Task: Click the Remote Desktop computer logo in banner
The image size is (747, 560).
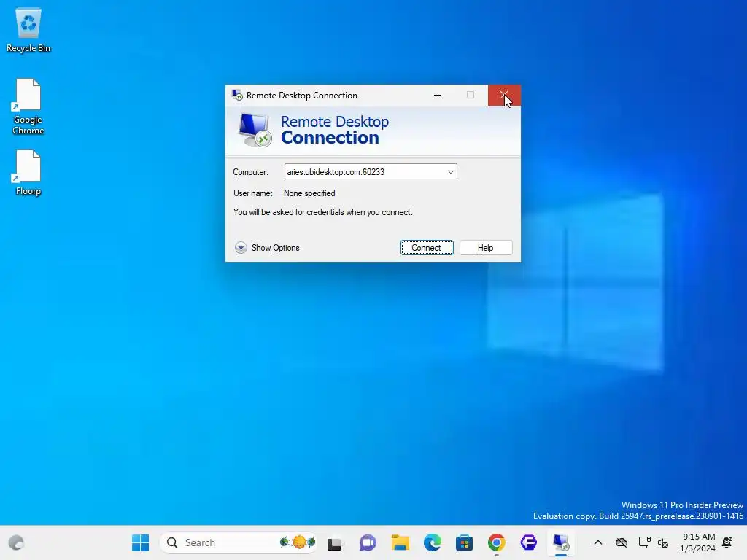Action: pyautogui.click(x=255, y=130)
